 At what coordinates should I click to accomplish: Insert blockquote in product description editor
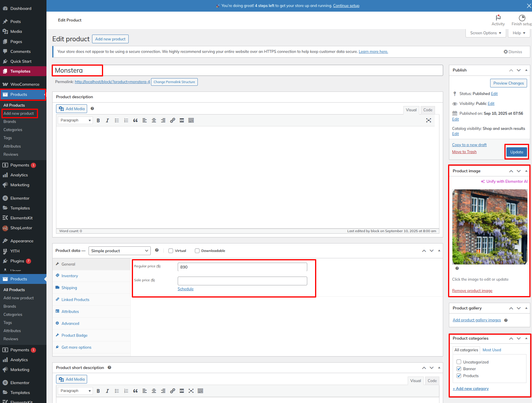coord(135,120)
